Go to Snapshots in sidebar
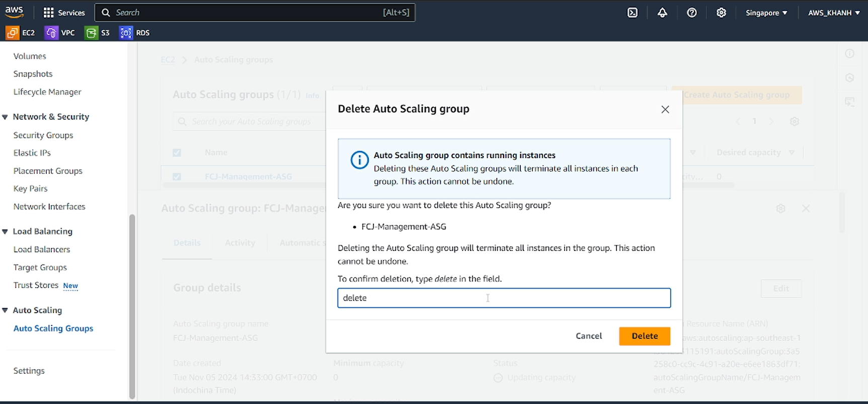Viewport: 868px width, 404px height. point(33,74)
